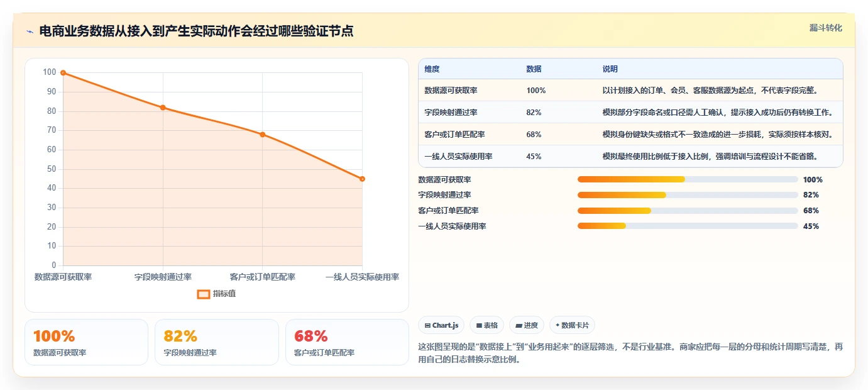Select the 进度 chip
The height and width of the screenshot is (390, 868).
tap(526, 325)
